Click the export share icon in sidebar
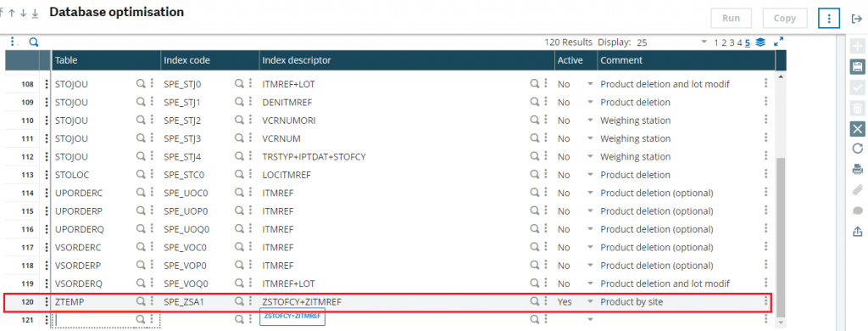868x331 pixels. (857, 231)
